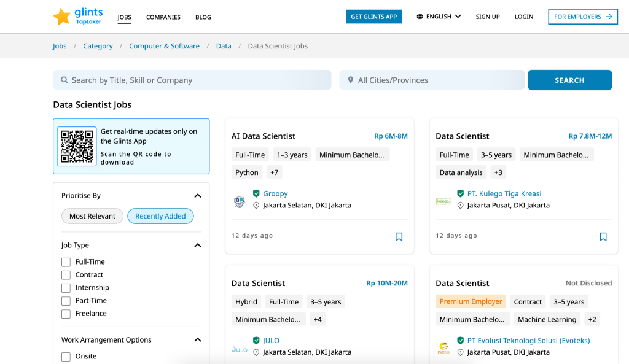Tick the Full-Time job type checkbox

66,262
